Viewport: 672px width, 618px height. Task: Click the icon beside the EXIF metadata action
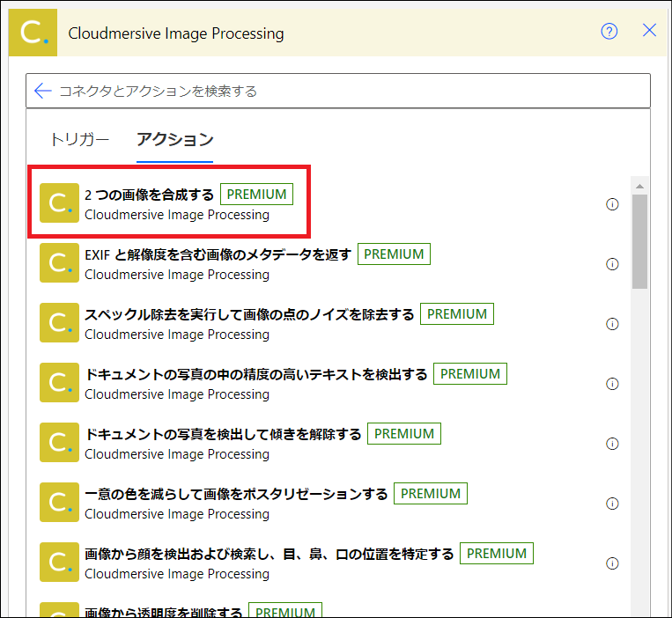pos(59,263)
